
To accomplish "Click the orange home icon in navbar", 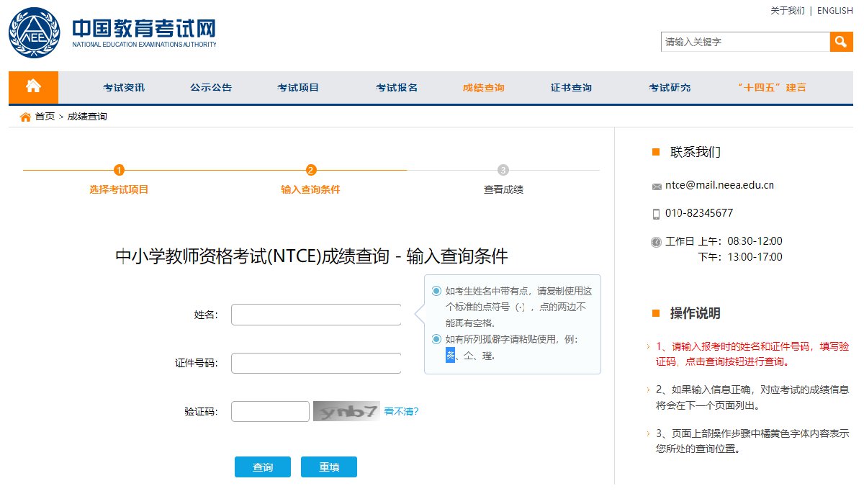I will click(33, 87).
